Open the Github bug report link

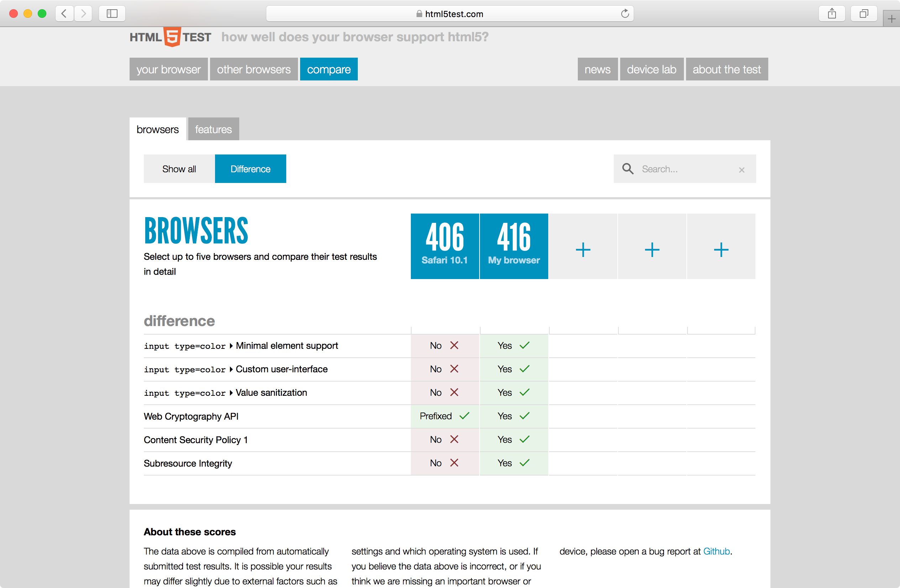pyautogui.click(x=716, y=551)
